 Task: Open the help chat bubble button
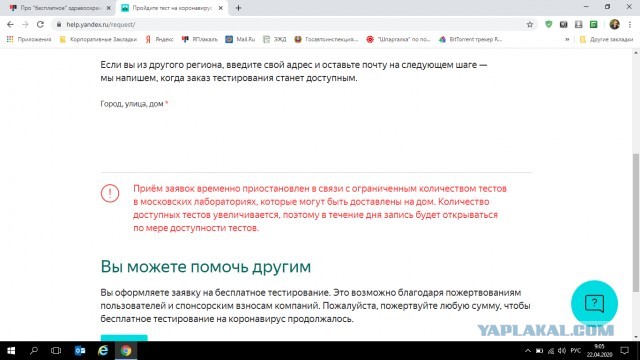594,303
